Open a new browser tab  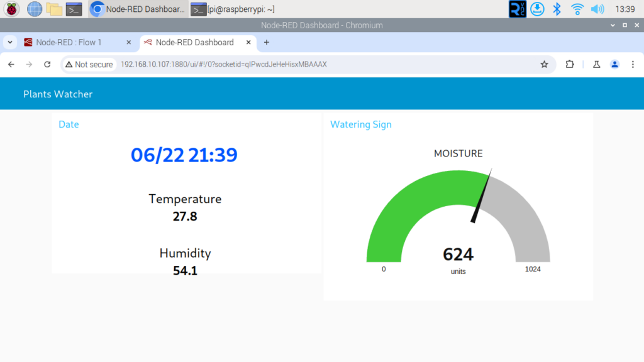click(267, 42)
